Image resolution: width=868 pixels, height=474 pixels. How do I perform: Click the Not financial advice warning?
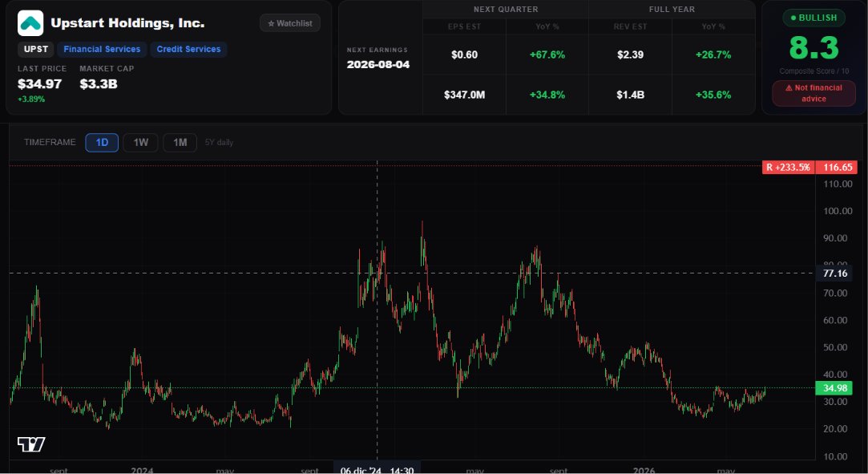(x=813, y=93)
